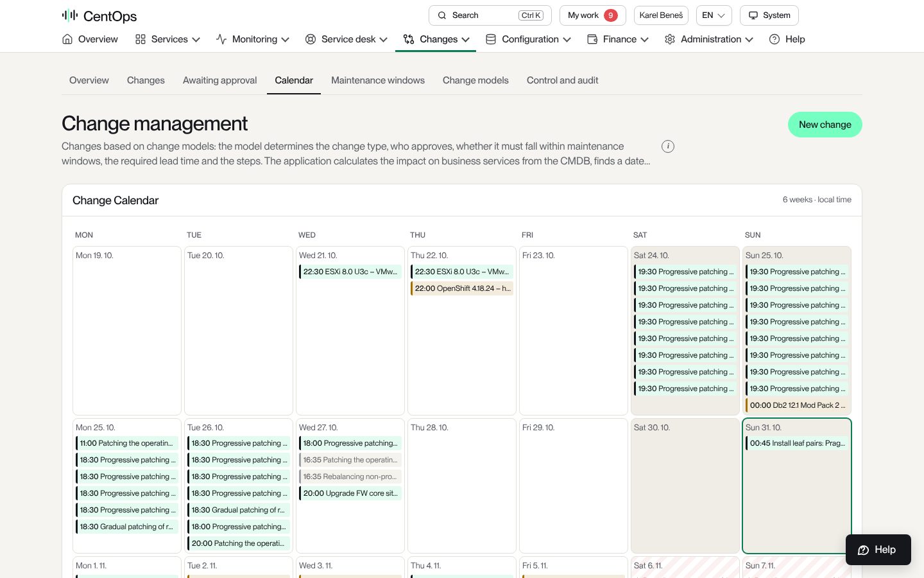Click the chat icon on floating Help button
This screenshot has width=924, height=578.
click(x=864, y=550)
